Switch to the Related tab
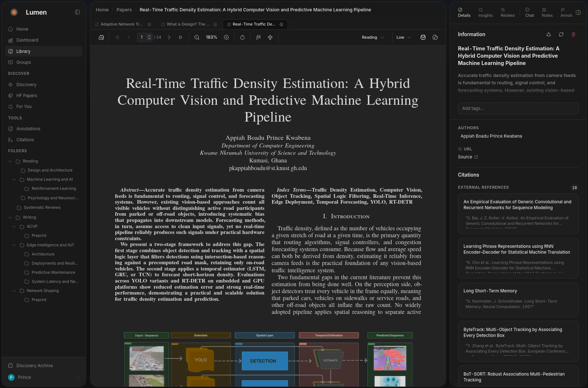Image resolution: width=588 pixels, height=388 pixels. 507,12
